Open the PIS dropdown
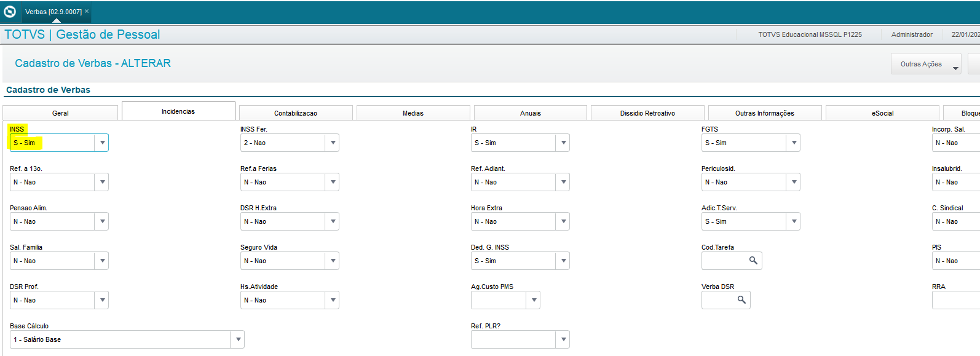This screenshot has width=980, height=356. pos(956,261)
